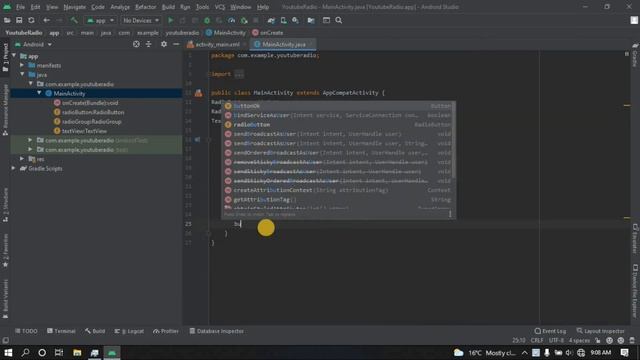This screenshot has width=640, height=360.
Task: Open the Tools menu
Action: (x=202, y=7)
